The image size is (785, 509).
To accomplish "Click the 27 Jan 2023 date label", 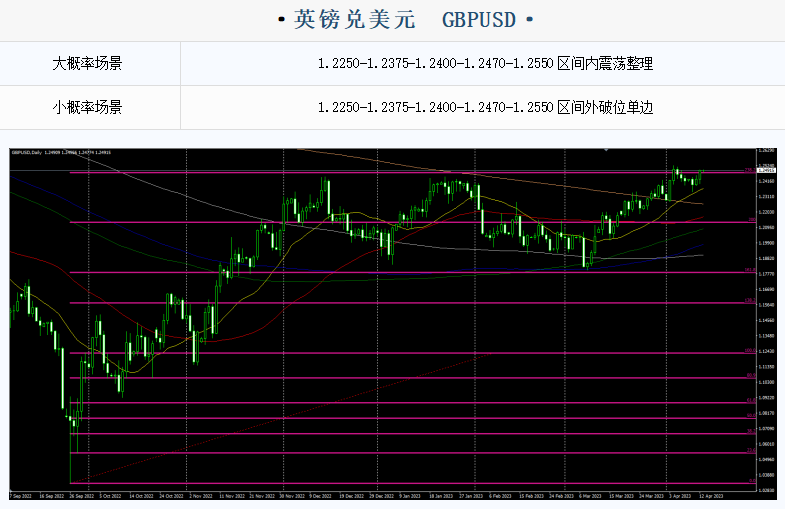I will point(471,496).
